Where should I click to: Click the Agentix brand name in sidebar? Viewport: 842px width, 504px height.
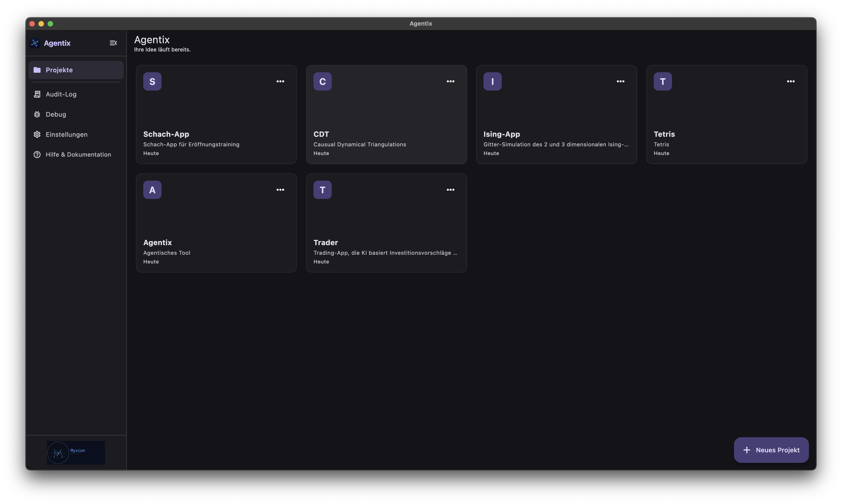click(x=57, y=43)
